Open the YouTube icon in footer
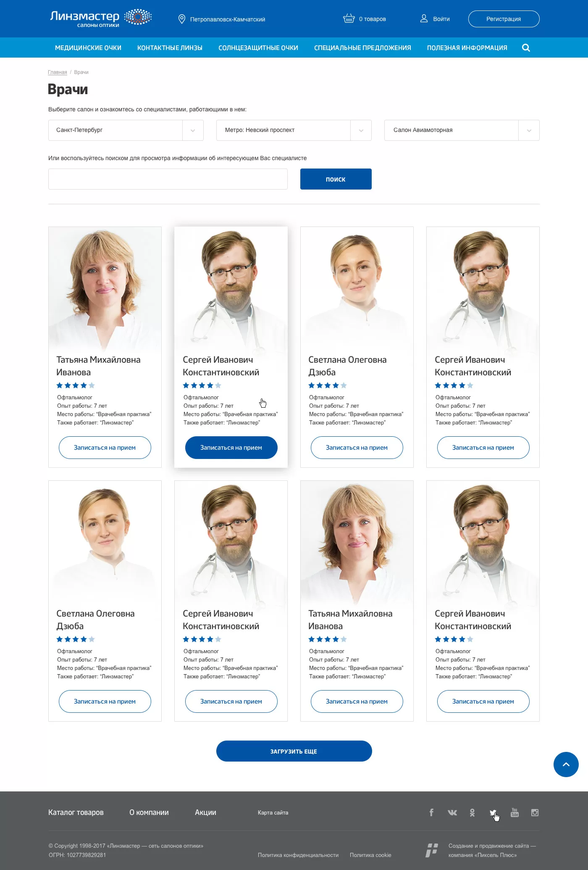The height and width of the screenshot is (870, 588). click(514, 812)
